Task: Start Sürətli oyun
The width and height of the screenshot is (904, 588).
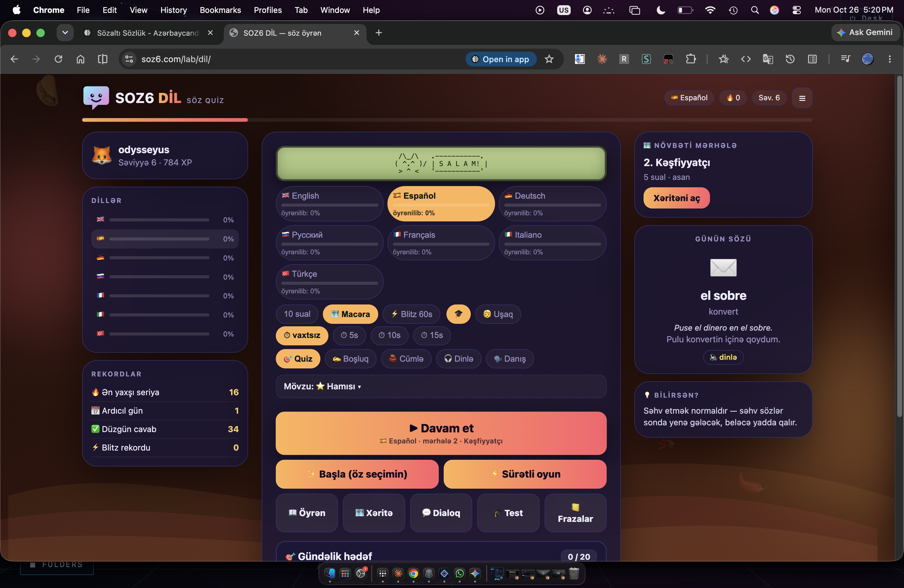Action: 525,474
